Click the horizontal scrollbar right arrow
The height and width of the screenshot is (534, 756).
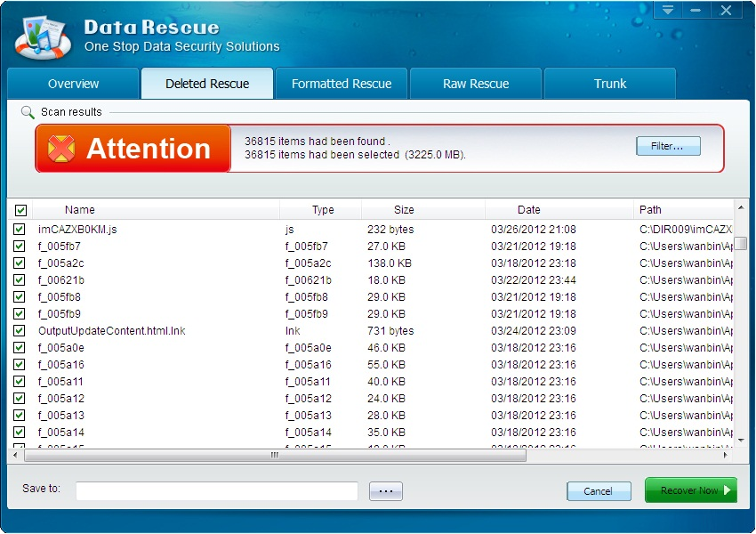pos(726,455)
